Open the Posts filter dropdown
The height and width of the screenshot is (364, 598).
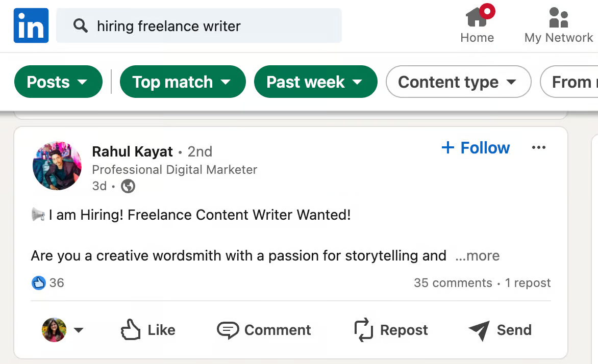pyautogui.click(x=58, y=82)
